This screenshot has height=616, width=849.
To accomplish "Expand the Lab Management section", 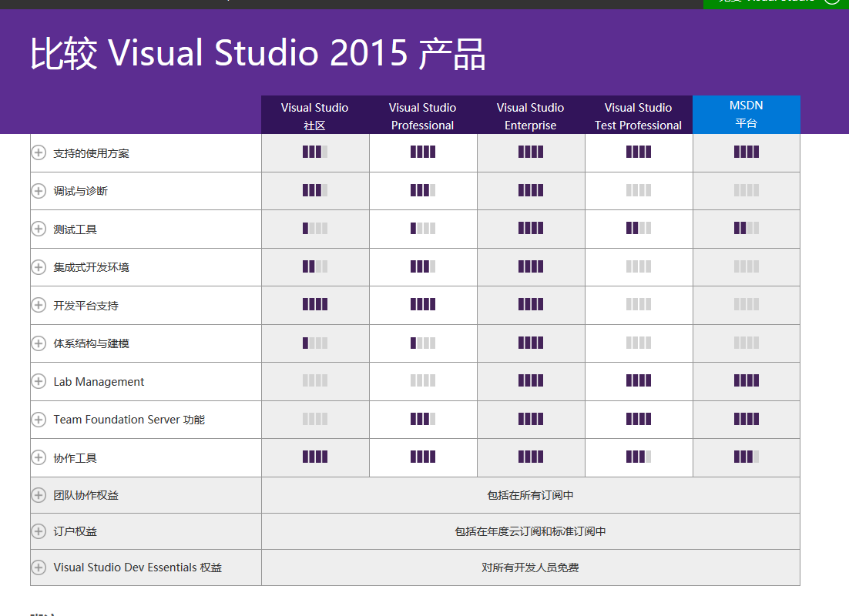I will 39,381.
